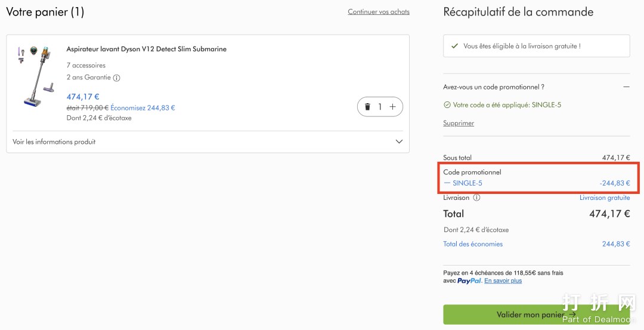Click the free delivery checkmark icon

(x=455, y=46)
